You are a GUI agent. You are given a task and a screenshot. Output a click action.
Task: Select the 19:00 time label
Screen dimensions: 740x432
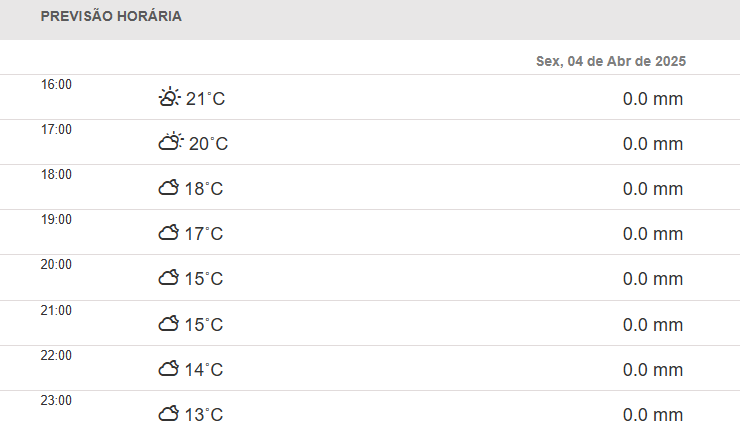(x=56, y=220)
